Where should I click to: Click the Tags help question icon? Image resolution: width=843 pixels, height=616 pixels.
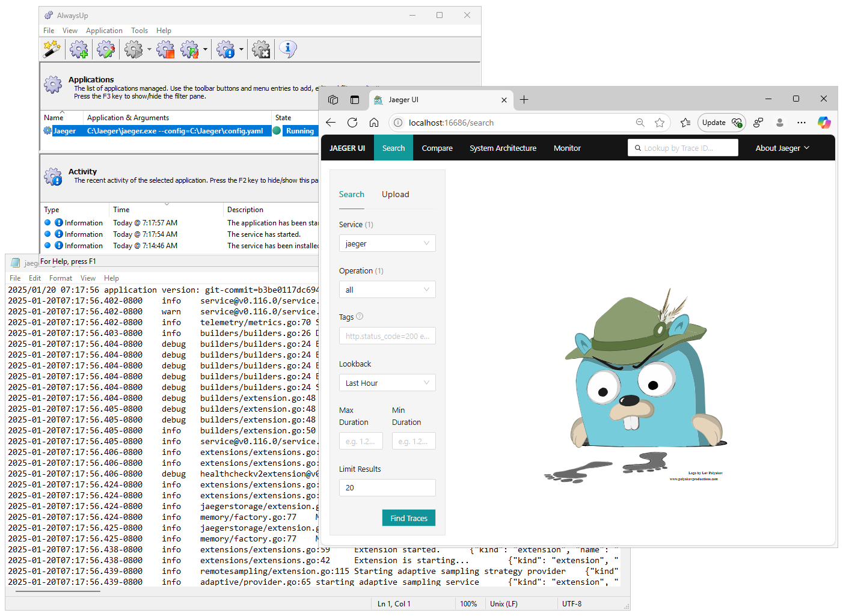pos(360,316)
